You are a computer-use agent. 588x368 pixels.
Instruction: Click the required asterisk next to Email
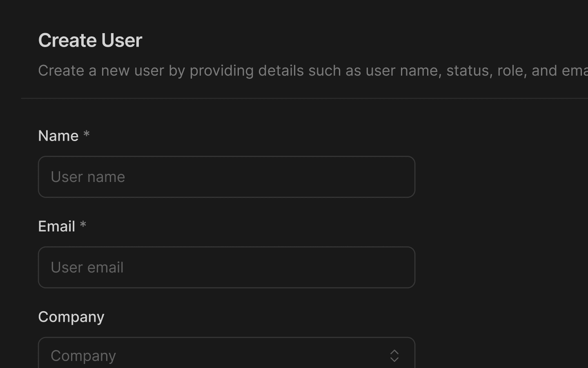point(83,225)
